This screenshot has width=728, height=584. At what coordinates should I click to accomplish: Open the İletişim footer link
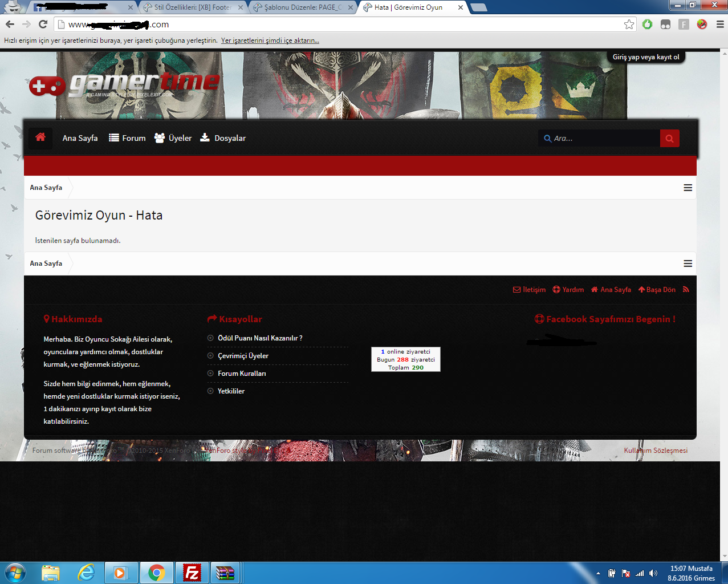coord(529,290)
